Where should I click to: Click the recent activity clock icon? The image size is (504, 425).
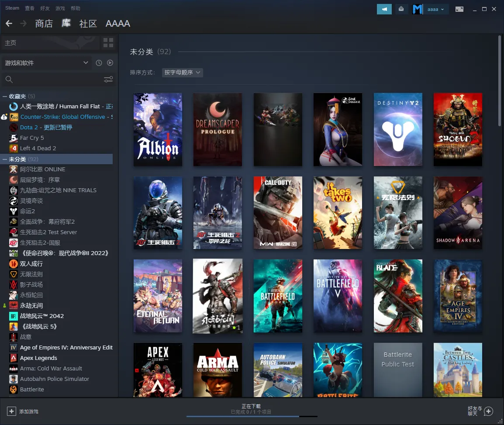pyautogui.click(x=99, y=63)
